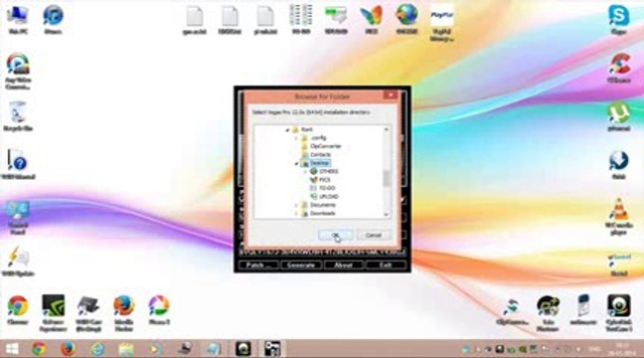Screen dimensions: 644x358
Task: Open the Recycle Bin icon
Action: click(18, 116)
